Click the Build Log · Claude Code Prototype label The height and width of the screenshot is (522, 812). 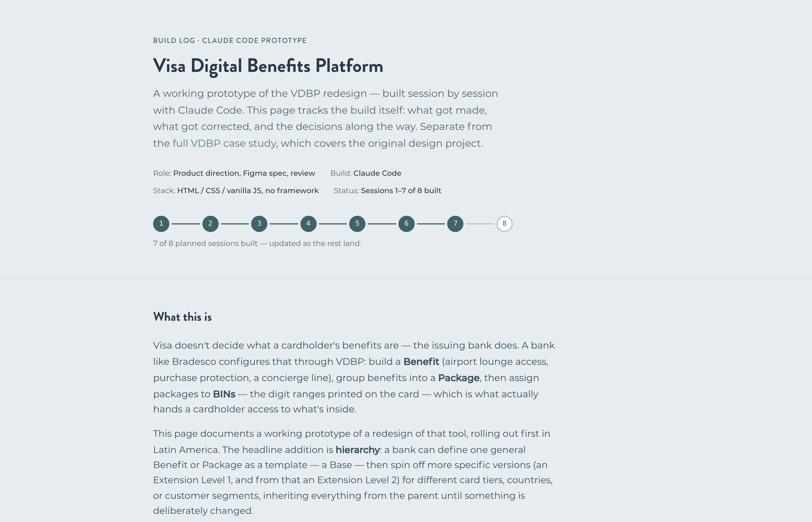click(230, 40)
